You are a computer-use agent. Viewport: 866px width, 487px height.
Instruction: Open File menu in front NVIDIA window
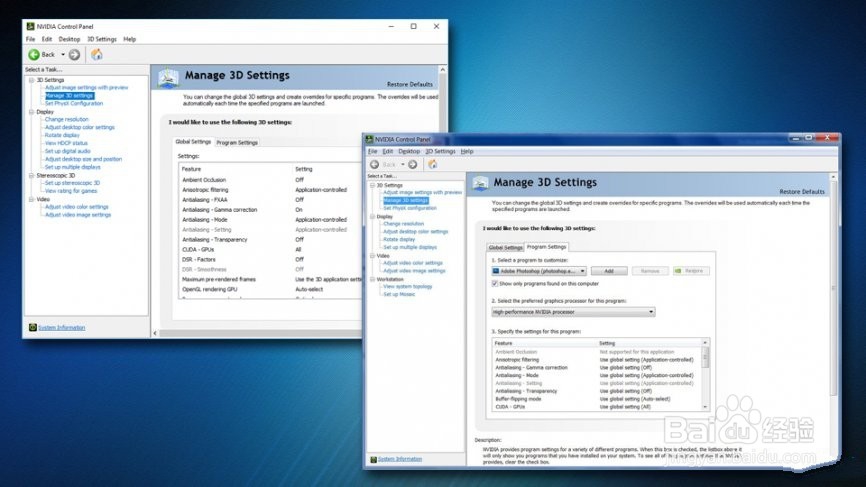tap(373, 151)
